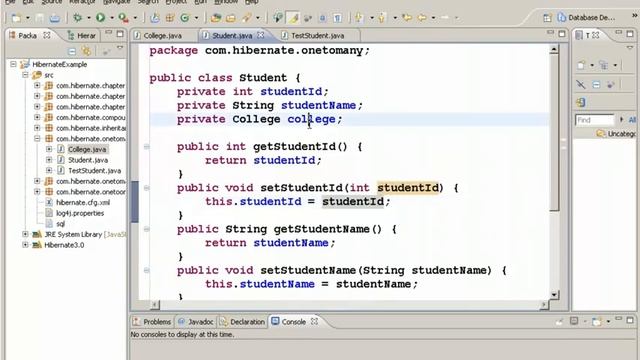This screenshot has width=640, height=360.
Task: Click the New Java Class green C icon
Action: click(x=185, y=18)
